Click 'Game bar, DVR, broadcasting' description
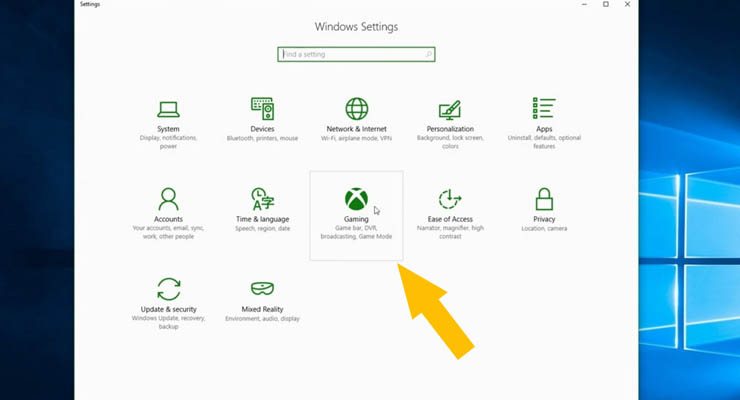The width and height of the screenshot is (740, 400). tap(356, 232)
